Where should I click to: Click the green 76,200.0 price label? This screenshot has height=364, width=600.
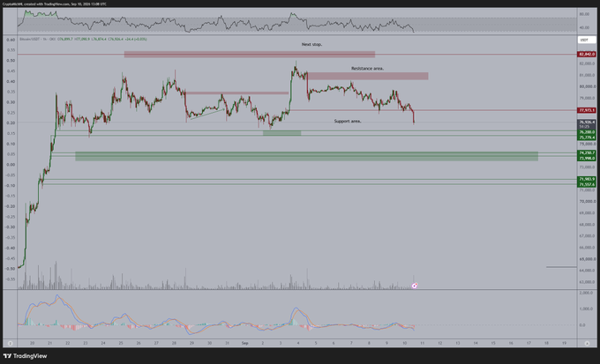point(587,132)
